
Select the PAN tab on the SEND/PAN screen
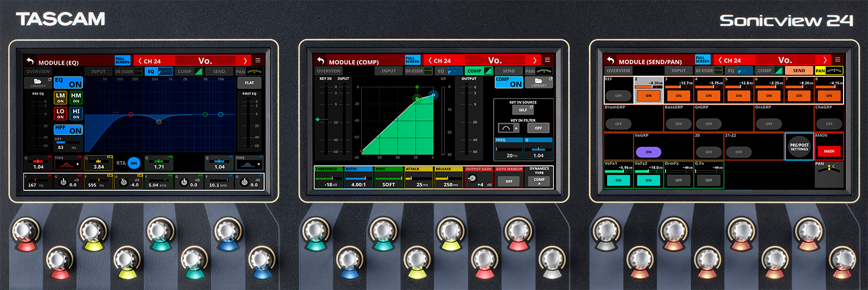829,70
